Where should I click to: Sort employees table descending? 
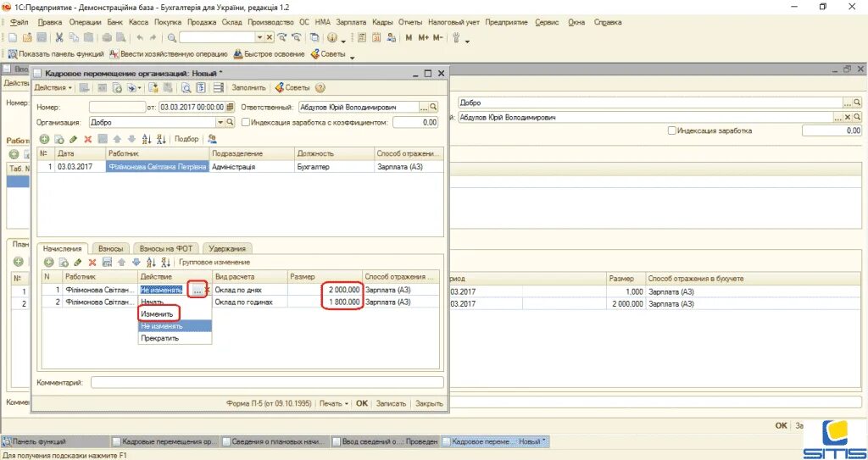pyautogui.click(x=161, y=139)
